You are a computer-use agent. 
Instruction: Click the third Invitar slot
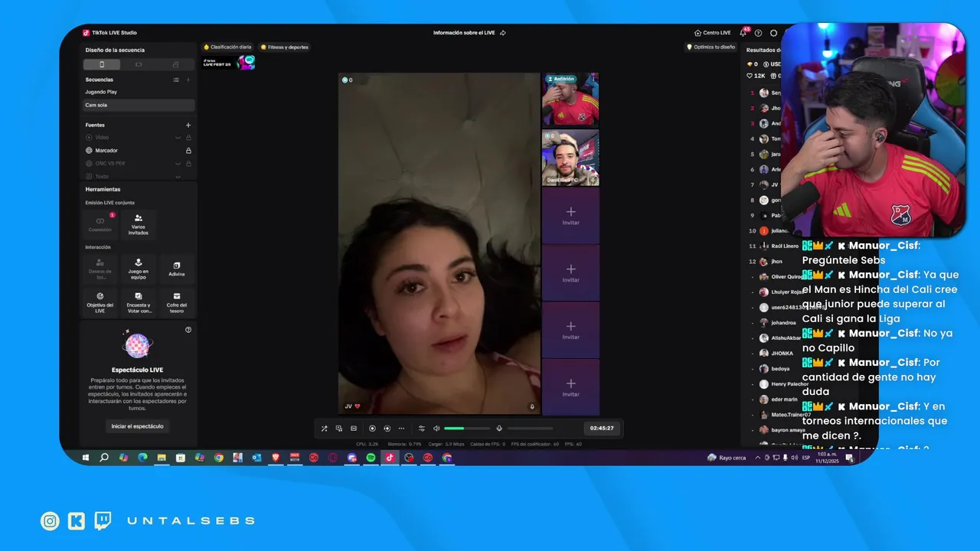570,330
